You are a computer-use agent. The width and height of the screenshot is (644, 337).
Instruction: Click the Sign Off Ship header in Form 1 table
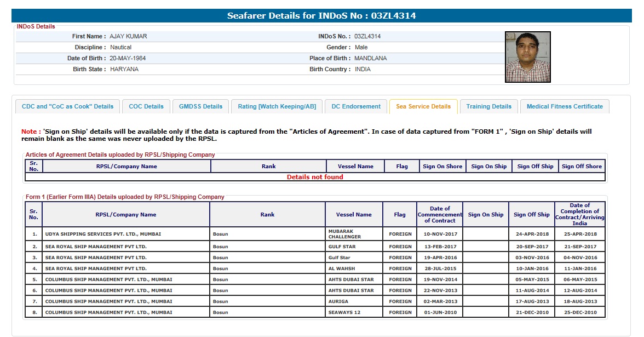pyautogui.click(x=531, y=215)
